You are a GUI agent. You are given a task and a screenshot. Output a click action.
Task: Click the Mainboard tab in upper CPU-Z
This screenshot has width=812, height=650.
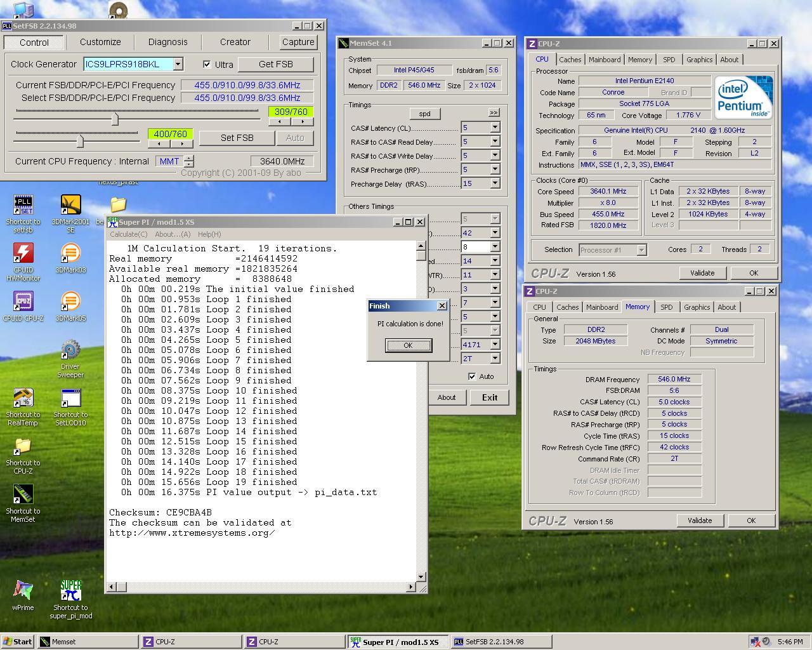click(605, 60)
